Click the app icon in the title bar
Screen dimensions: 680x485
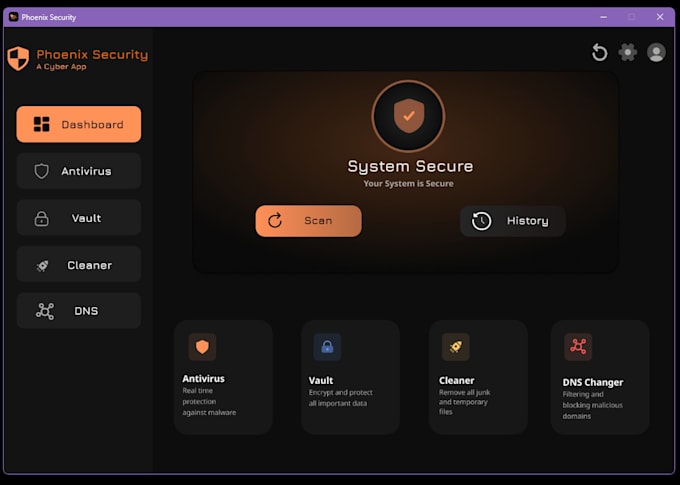point(13,17)
